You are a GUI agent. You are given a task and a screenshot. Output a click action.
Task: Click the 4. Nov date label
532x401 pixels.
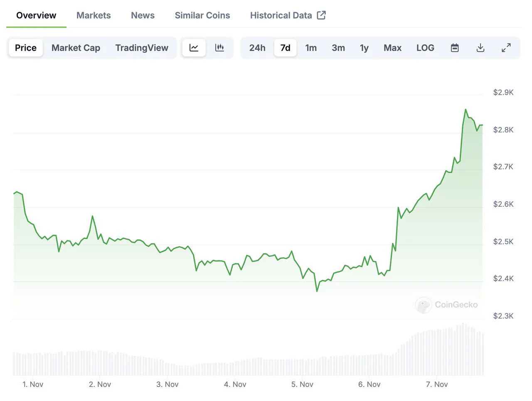pyautogui.click(x=235, y=384)
